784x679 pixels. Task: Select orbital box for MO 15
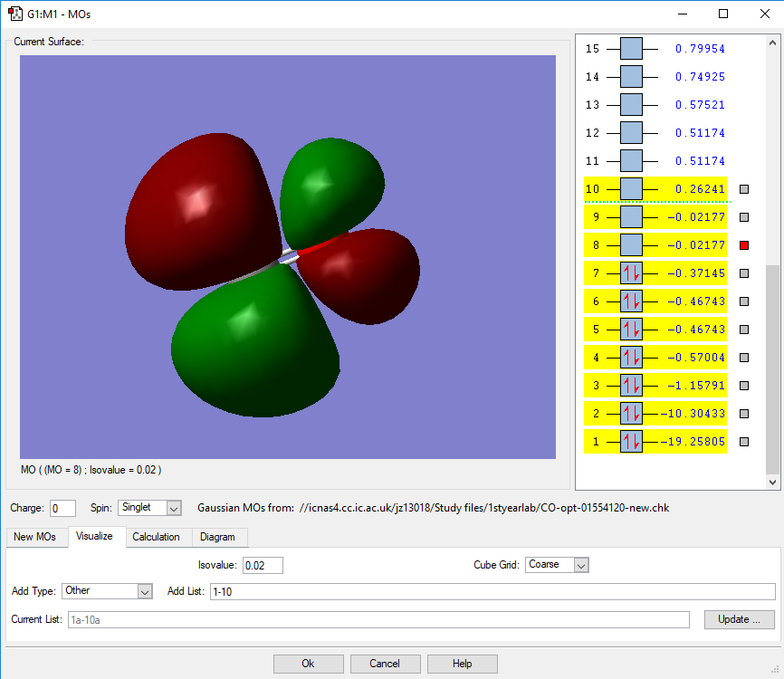[x=631, y=49]
